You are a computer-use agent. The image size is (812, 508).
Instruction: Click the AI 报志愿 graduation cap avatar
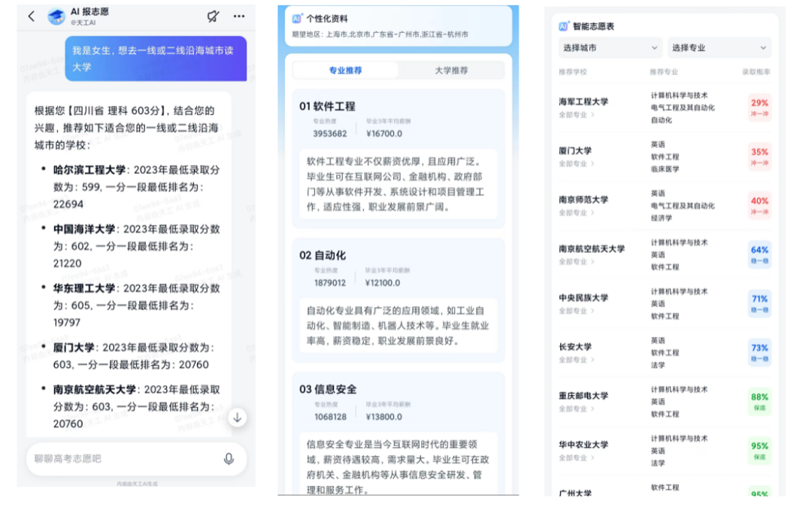click(56, 17)
